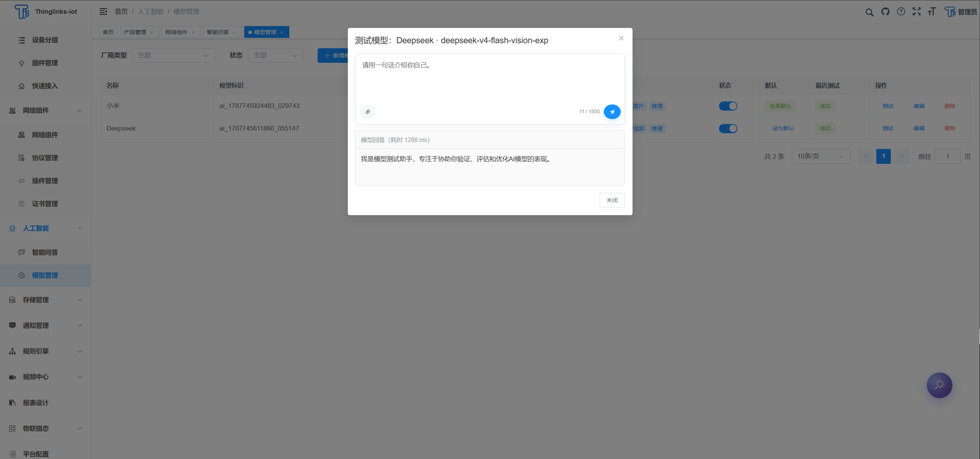Switch to the 产品管理 tab

click(x=135, y=32)
